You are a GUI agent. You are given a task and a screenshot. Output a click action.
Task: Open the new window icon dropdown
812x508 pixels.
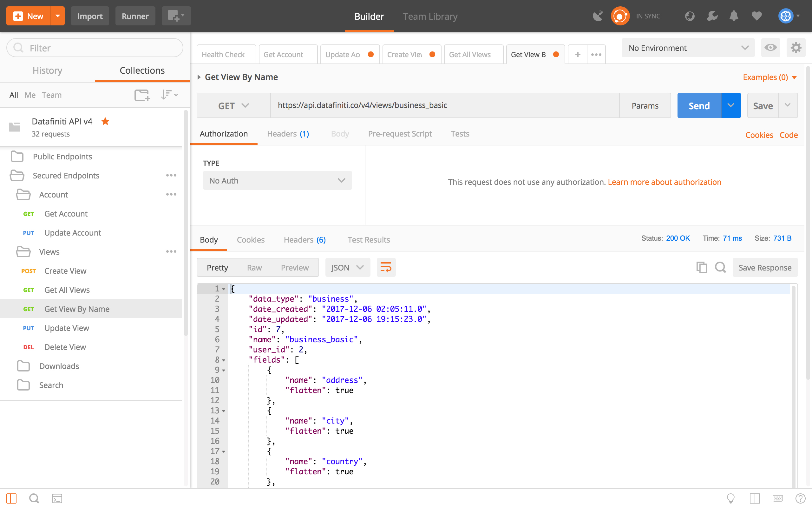pos(176,16)
